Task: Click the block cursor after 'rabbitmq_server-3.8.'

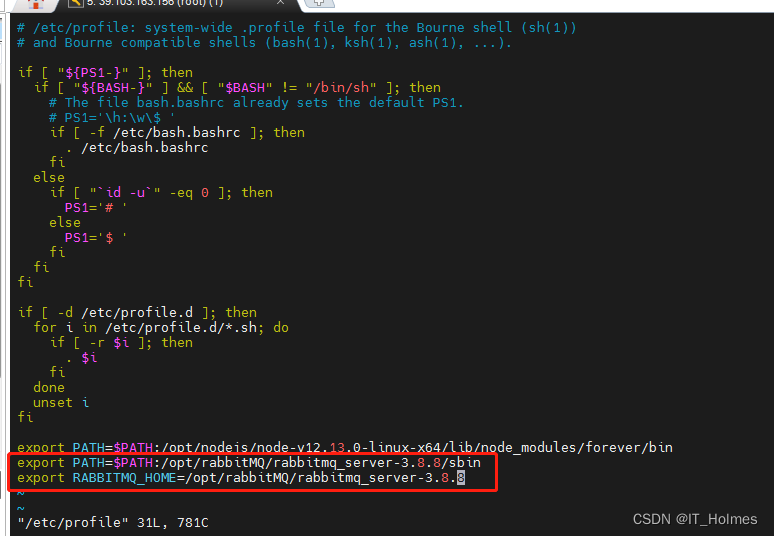Action: 461,478
